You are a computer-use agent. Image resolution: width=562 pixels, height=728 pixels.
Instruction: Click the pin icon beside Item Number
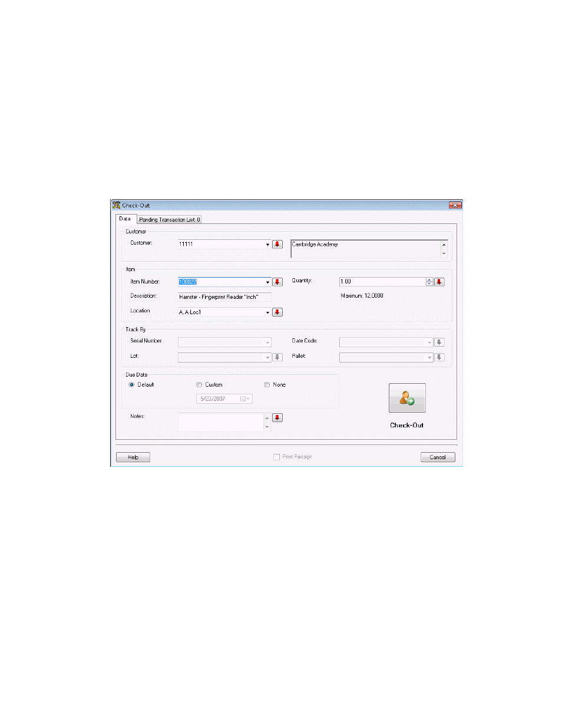[x=277, y=282]
